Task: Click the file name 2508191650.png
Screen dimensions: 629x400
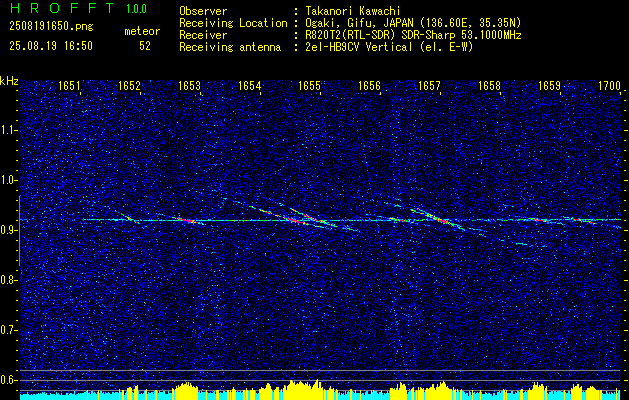Action: 51,26
